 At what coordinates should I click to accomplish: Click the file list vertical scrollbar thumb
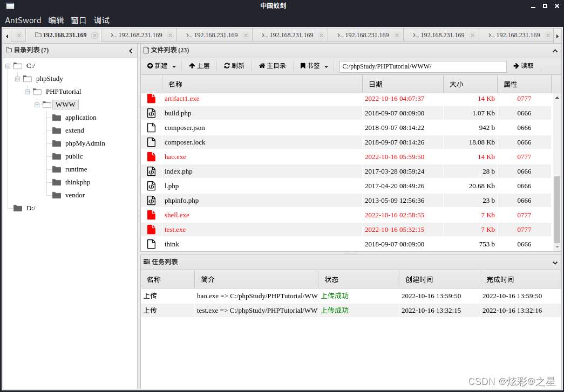pos(557,210)
